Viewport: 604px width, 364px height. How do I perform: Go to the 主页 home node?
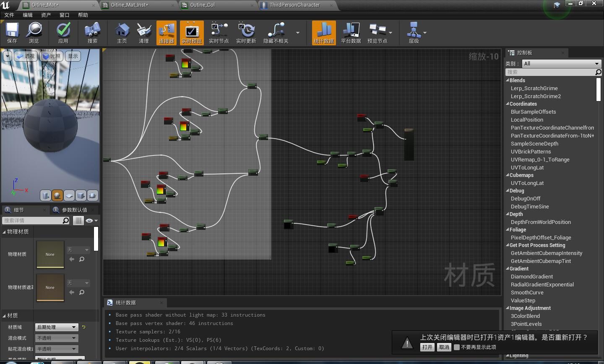pyautogui.click(x=122, y=33)
